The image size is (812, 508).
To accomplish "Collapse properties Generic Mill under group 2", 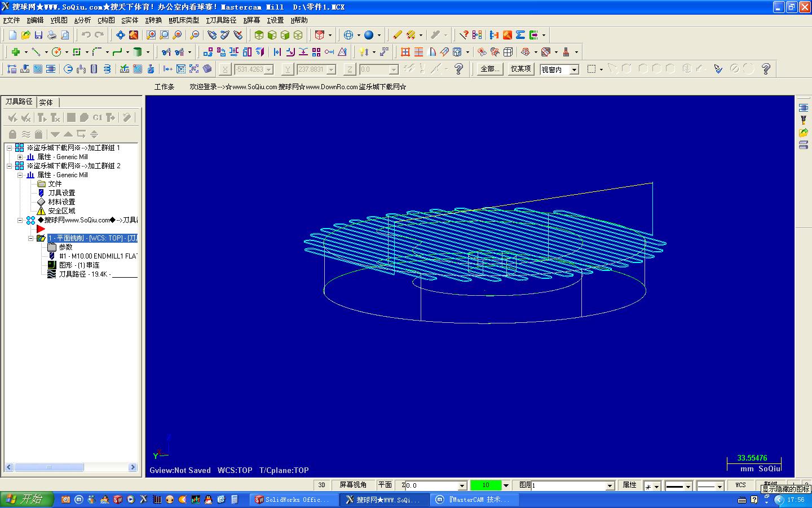I will click(x=20, y=175).
